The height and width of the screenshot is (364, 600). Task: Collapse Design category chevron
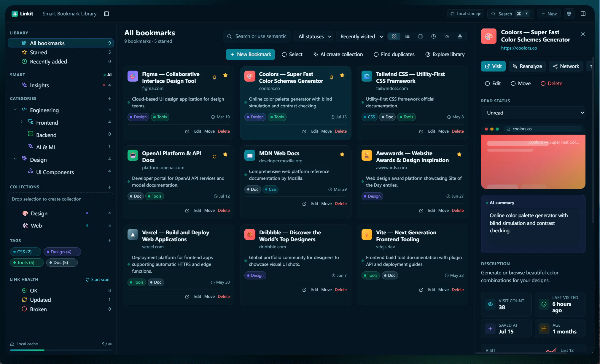pyautogui.click(x=15, y=159)
